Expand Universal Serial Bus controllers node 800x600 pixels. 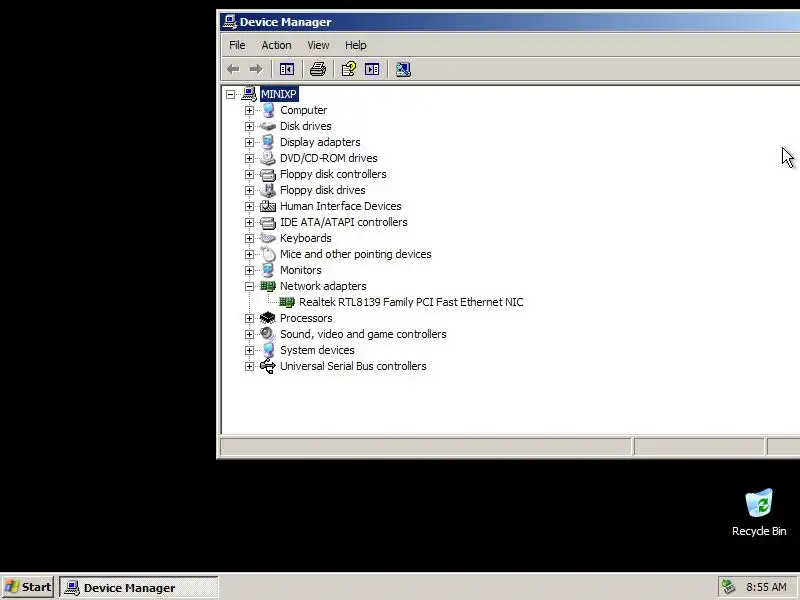click(x=249, y=366)
